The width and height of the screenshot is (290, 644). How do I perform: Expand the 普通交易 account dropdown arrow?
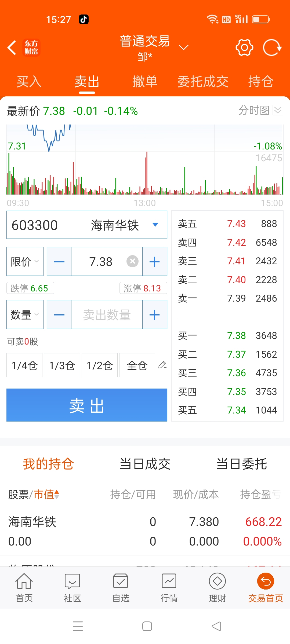click(184, 47)
